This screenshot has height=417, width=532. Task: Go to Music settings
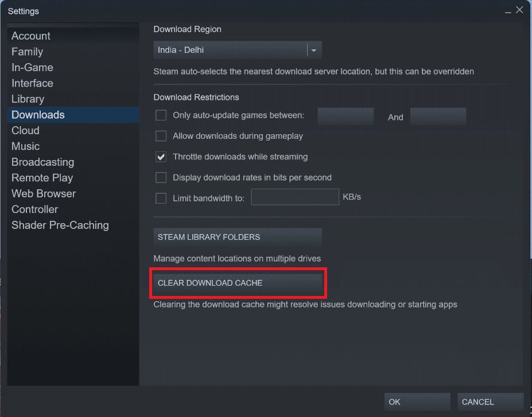(73, 146)
